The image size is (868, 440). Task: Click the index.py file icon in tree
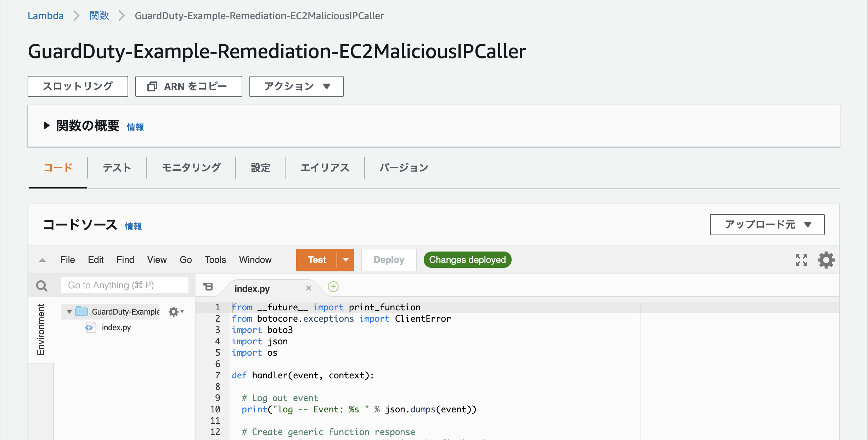tap(90, 327)
